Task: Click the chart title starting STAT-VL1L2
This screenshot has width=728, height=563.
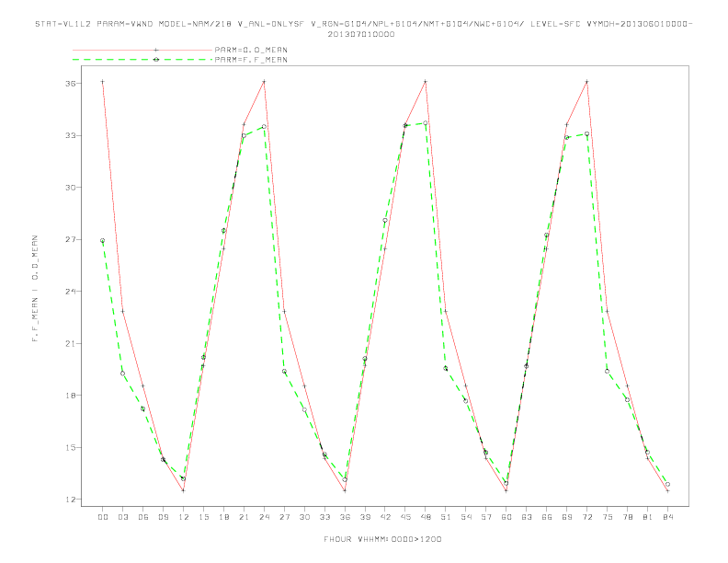Action: tap(363, 24)
